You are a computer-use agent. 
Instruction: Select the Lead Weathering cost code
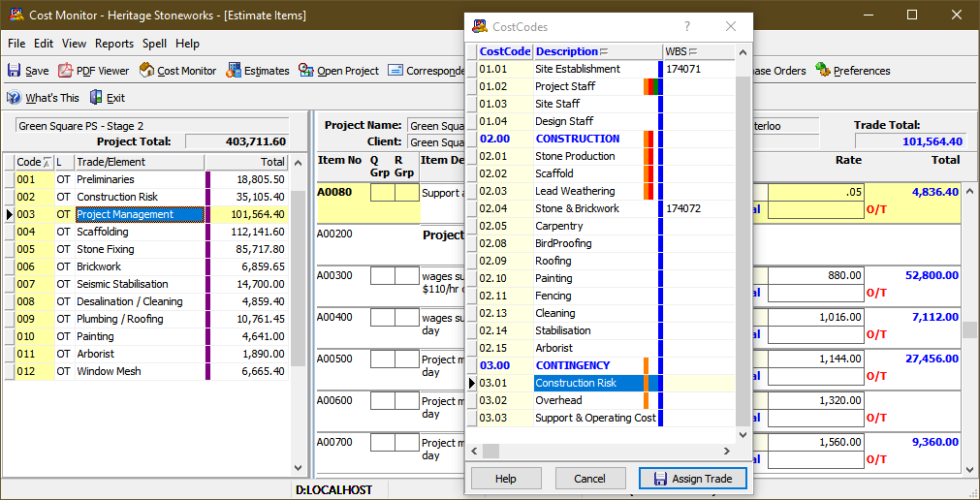click(x=601, y=191)
